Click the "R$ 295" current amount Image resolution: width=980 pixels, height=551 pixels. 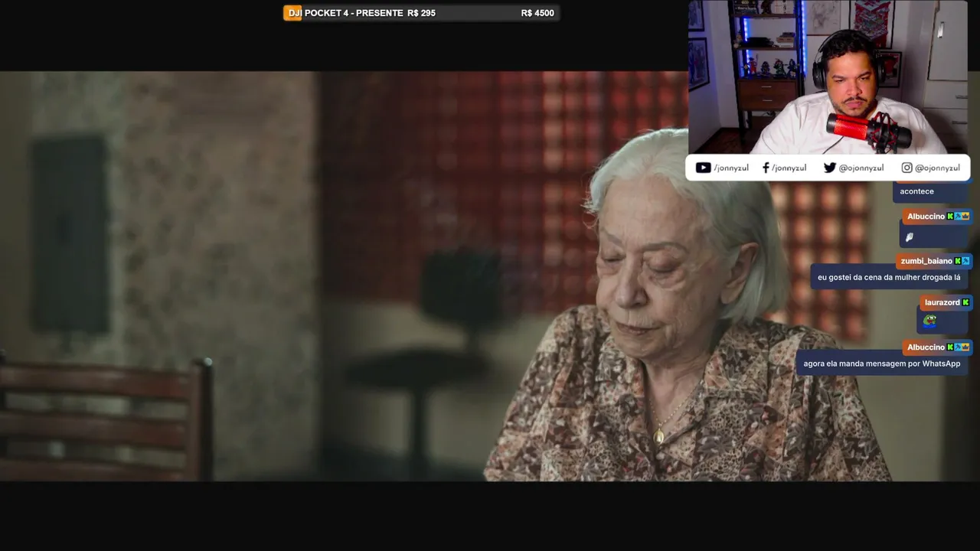pos(422,13)
